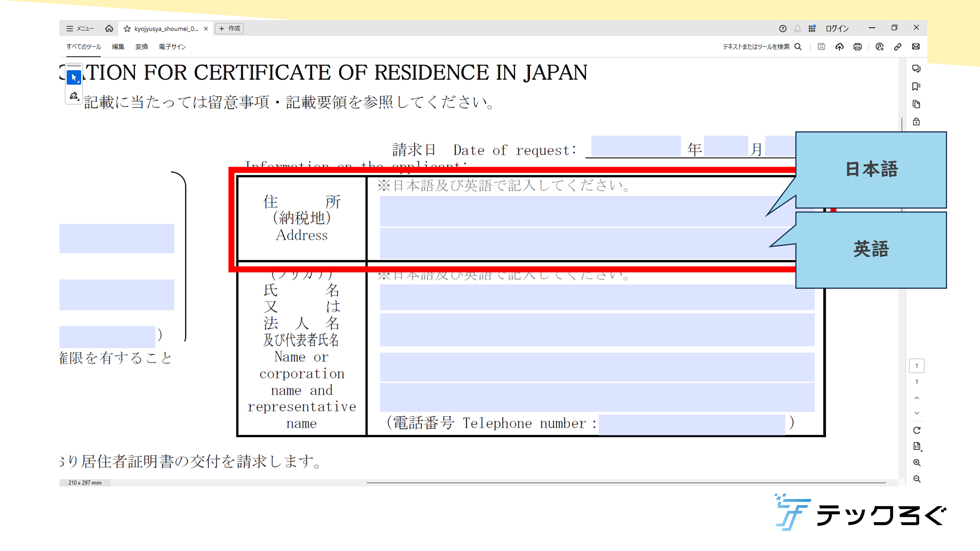Open the 電子サイン menu item

(x=172, y=47)
